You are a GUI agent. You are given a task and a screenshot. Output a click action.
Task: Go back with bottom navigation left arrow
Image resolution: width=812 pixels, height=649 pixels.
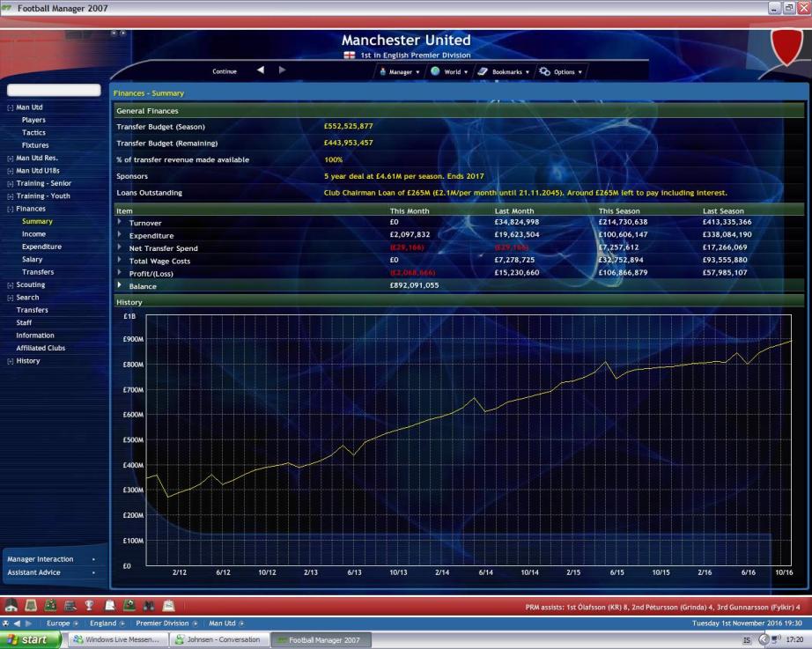coord(17,623)
